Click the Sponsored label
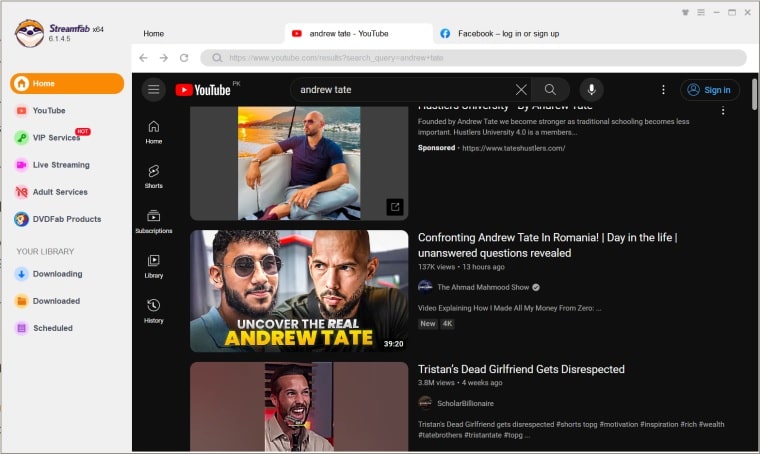 436,148
